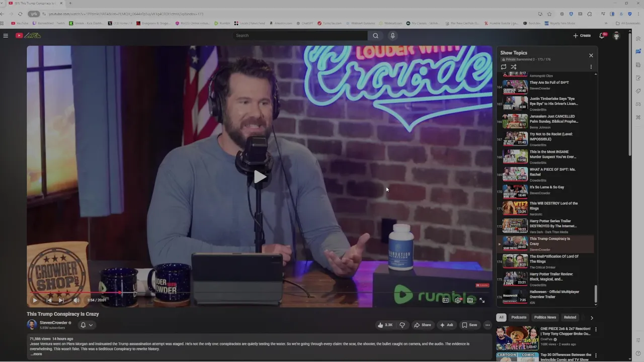Click the search magnifier button
The image size is (644, 362).
click(x=375, y=36)
